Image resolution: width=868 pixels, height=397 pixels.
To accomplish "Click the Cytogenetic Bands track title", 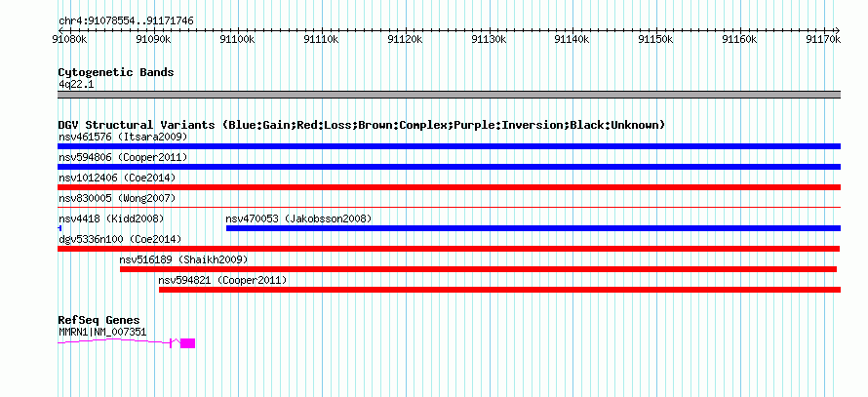I will (116, 72).
